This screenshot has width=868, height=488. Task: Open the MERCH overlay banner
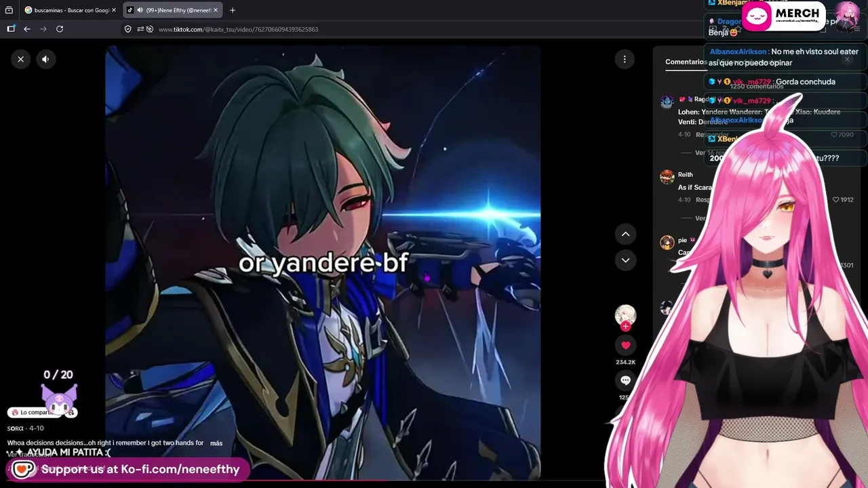783,16
